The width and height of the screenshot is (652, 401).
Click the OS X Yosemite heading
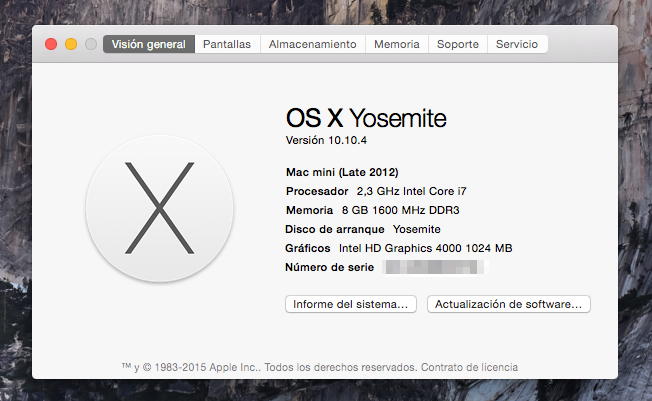click(x=366, y=117)
